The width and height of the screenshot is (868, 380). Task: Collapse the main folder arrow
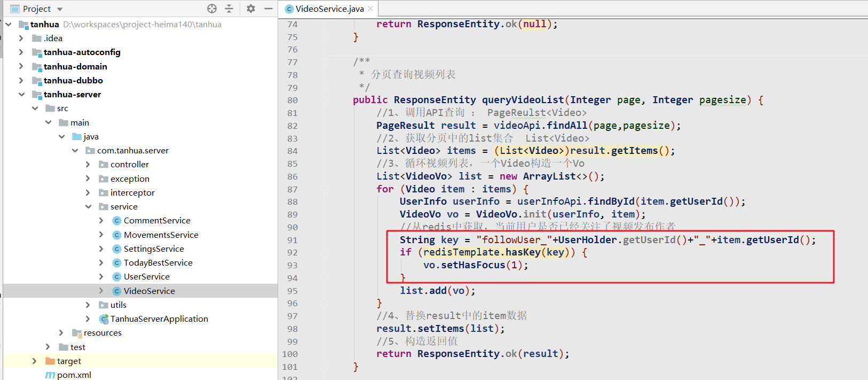48,122
